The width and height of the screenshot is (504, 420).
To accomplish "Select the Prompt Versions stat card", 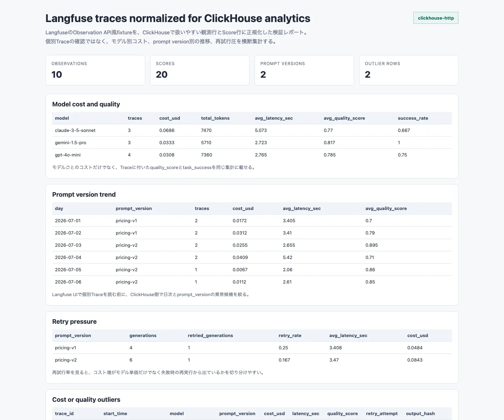I will pos(304,70).
